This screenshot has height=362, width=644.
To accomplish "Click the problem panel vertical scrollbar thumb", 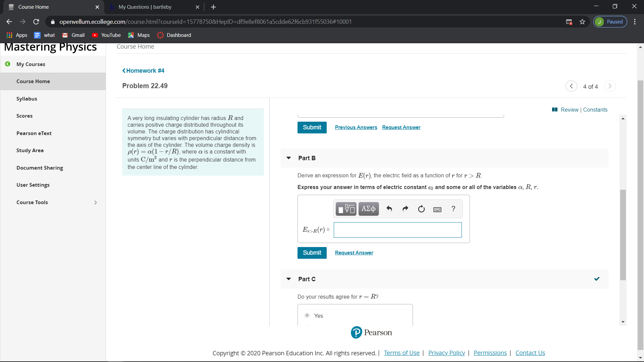I will tap(623, 235).
